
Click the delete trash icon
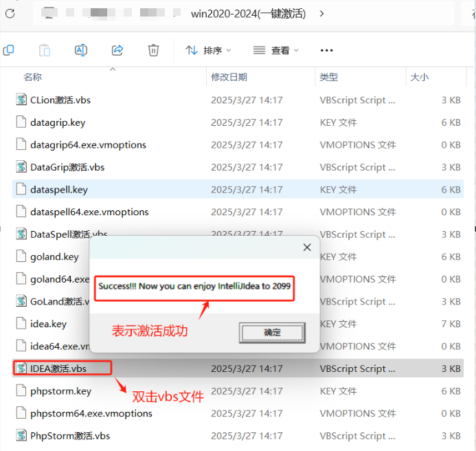pos(153,50)
